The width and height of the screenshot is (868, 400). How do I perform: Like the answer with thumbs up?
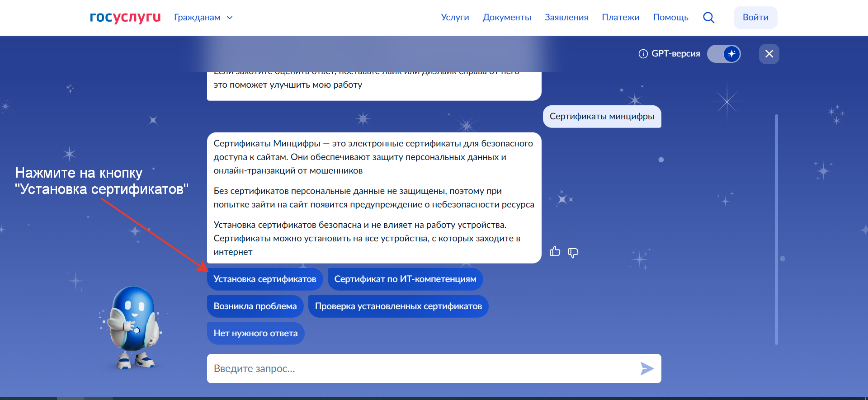[x=555, y=252]
